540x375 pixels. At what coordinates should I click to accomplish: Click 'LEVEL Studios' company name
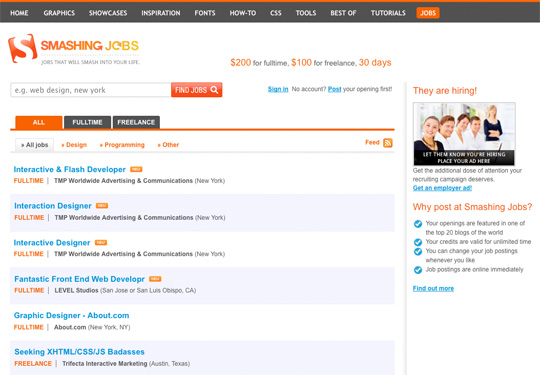tap(76, 291)
